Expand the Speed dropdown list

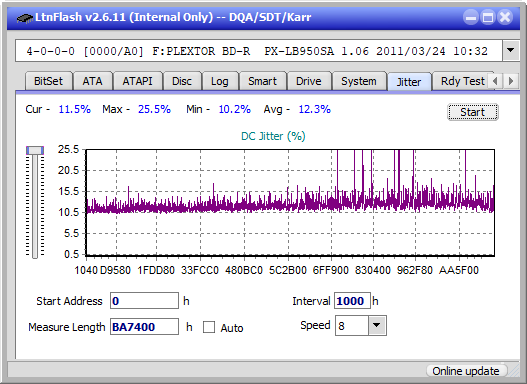pyautogui.click(x=377, y=325)
